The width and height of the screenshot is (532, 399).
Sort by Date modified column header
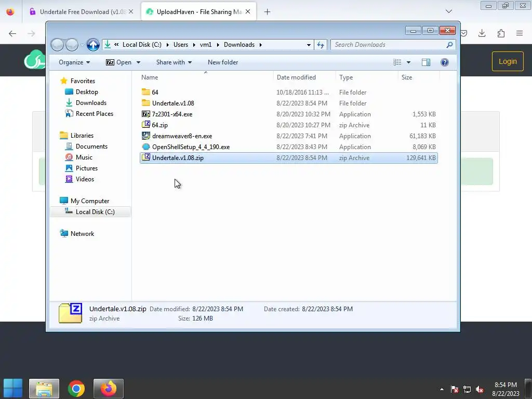point(304,77)
